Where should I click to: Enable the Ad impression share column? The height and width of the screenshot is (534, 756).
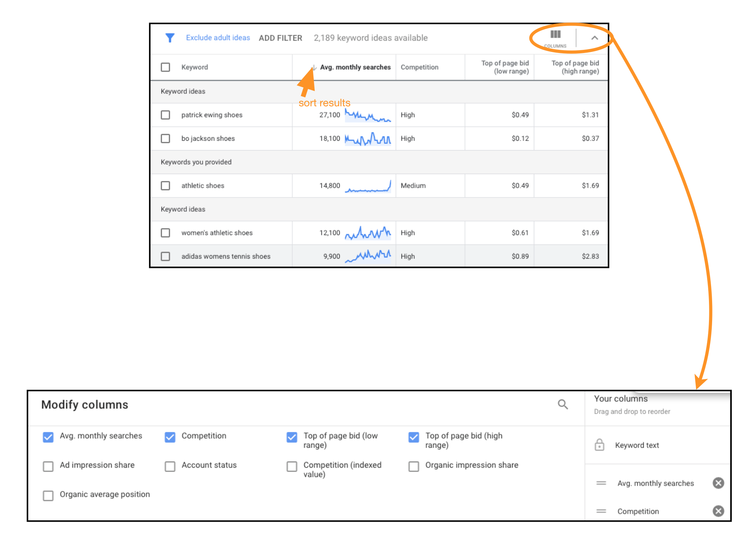(48, 466)
